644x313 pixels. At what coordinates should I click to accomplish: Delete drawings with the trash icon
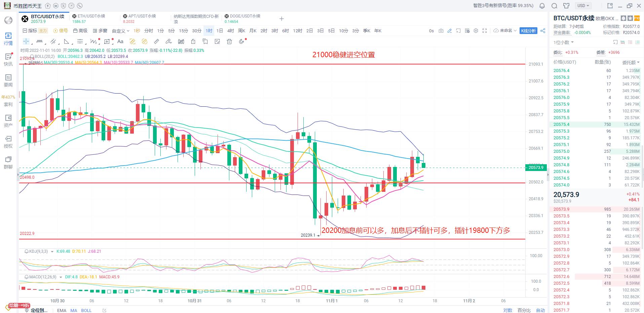[229, 41]
